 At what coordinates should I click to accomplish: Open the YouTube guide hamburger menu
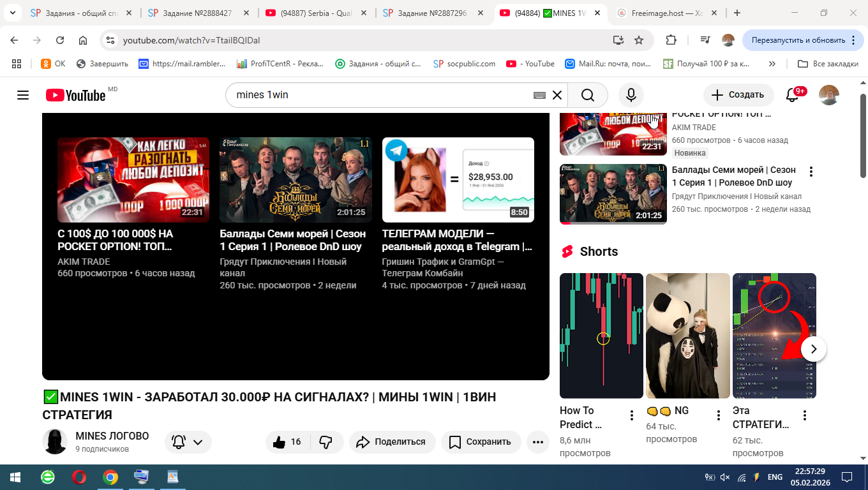pos(23,95)
